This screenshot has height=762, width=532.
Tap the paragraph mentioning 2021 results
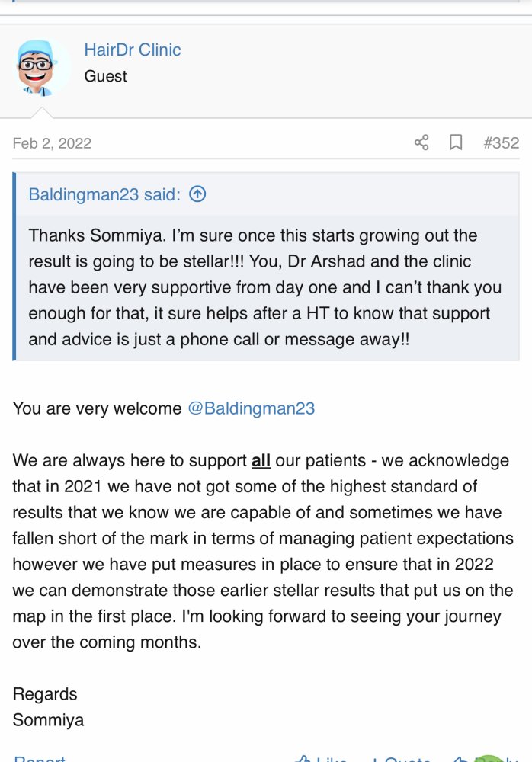[263, 551]
